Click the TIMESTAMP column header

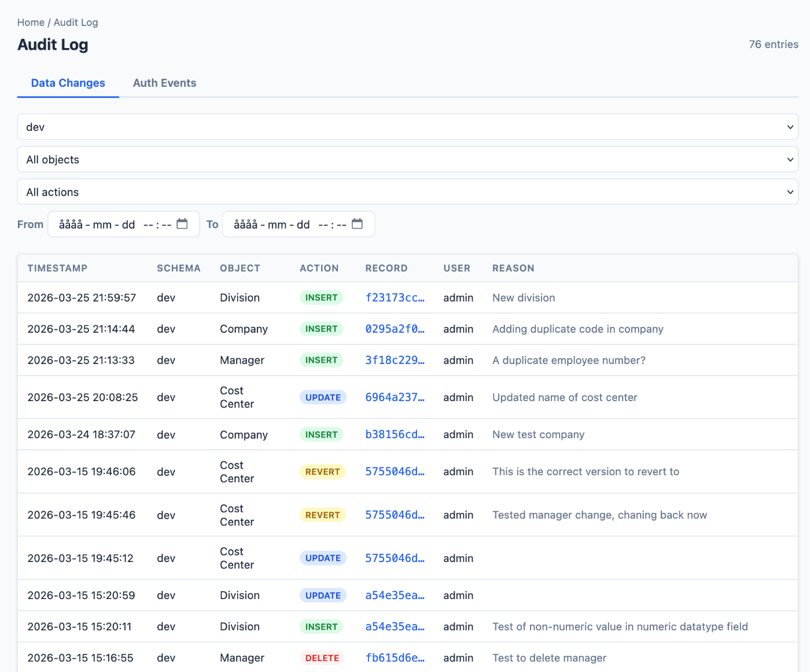[57, 268]
